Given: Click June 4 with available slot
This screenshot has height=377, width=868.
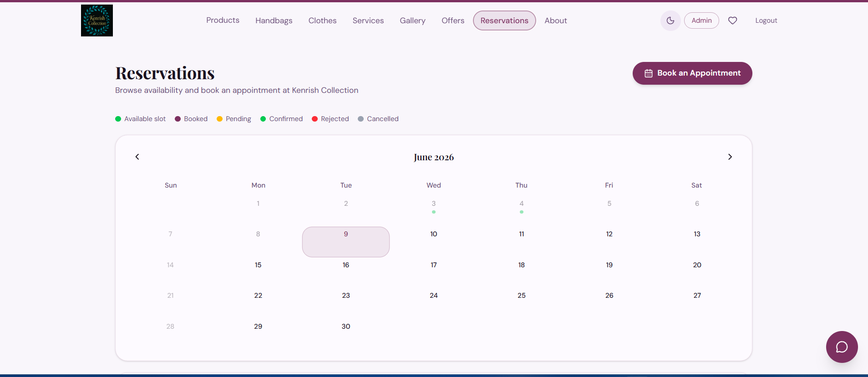Looking at the screenshot, I should click(x=522, y=211).
